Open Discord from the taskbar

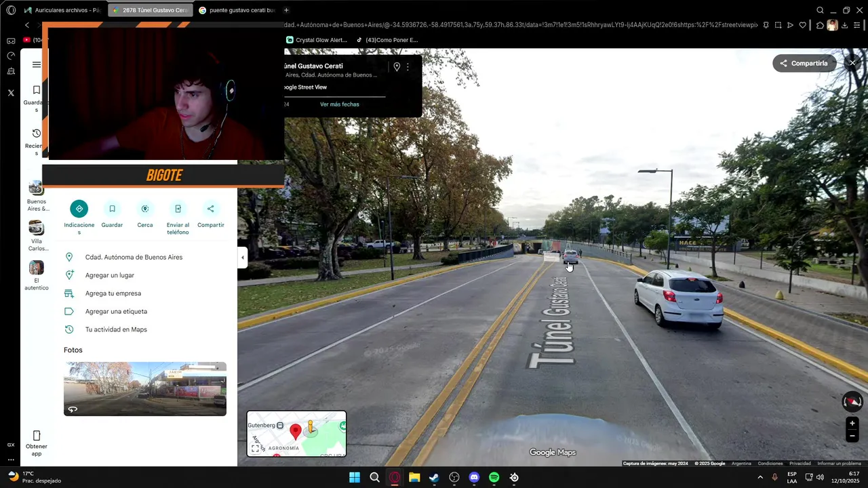474,477
